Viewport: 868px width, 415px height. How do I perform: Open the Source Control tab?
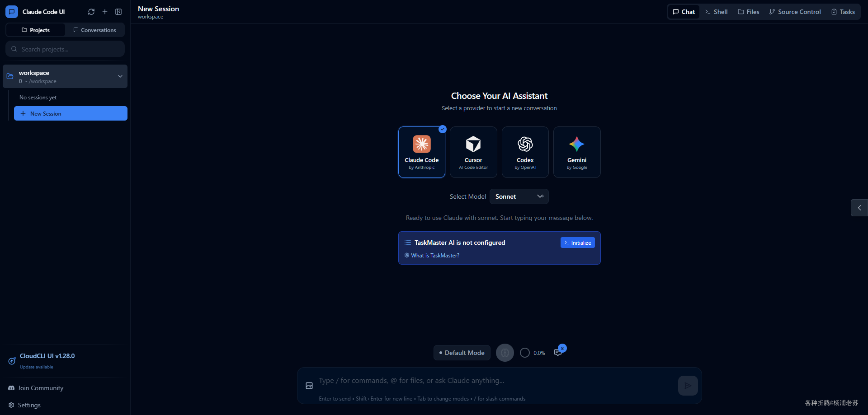click(795, 12)
